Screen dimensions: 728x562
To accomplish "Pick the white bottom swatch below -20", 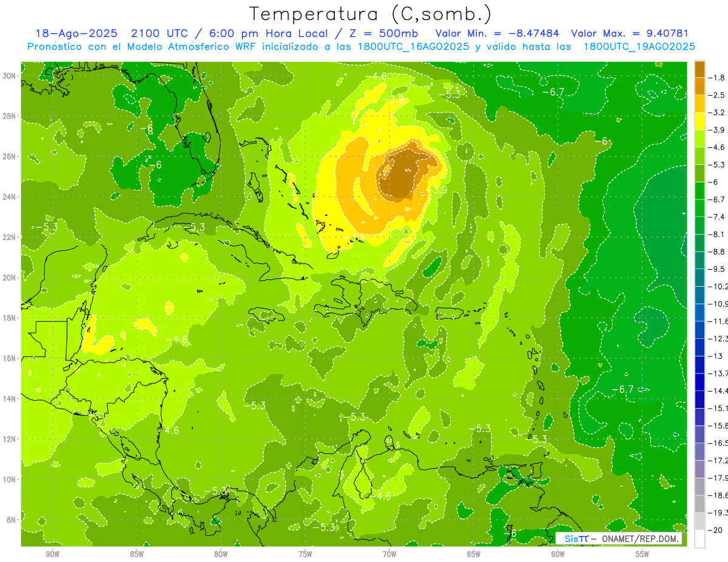I will pos(699,539).
